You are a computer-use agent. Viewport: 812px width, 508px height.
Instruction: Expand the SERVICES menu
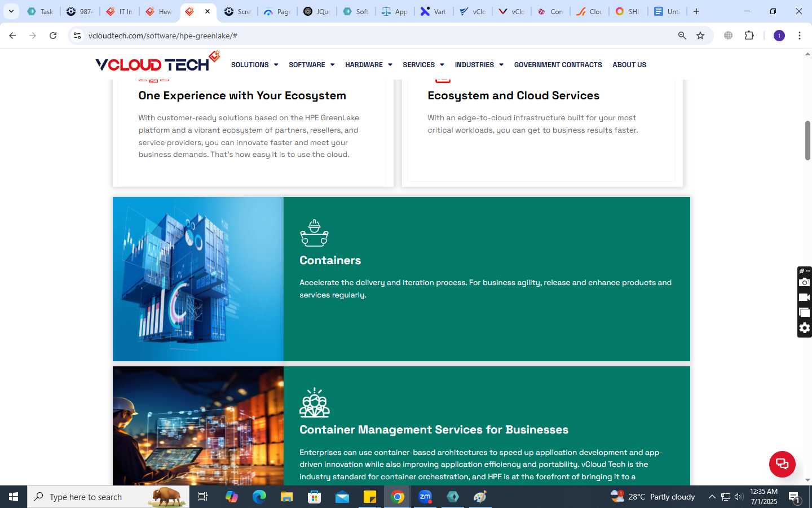pyautogui.click(x=423, y=65)
